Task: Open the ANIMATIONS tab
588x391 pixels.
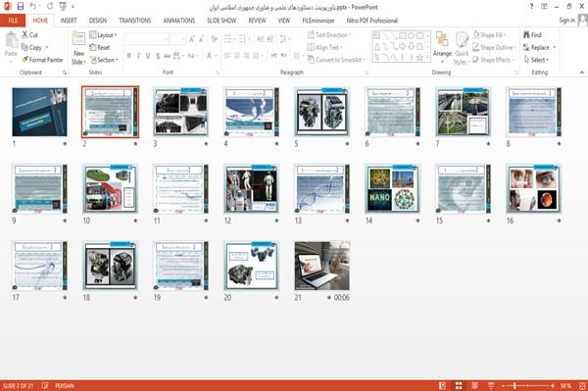Action: click(x=179, y=21)
